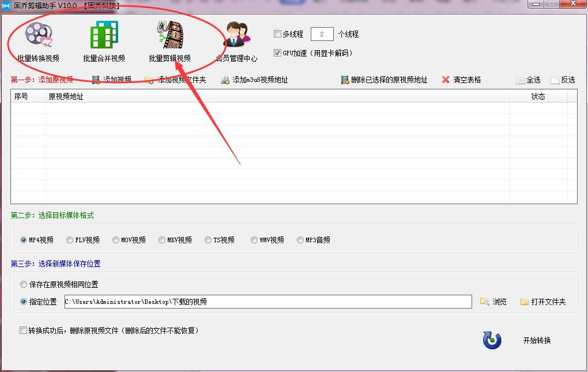Browse for save location via 浏览

[x=493, y=301]
